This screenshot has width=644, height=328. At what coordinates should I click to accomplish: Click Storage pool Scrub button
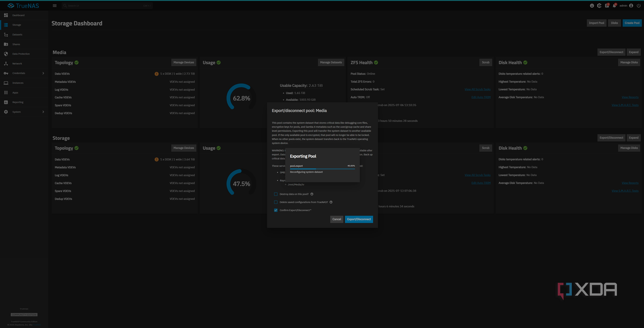[486, 148]
